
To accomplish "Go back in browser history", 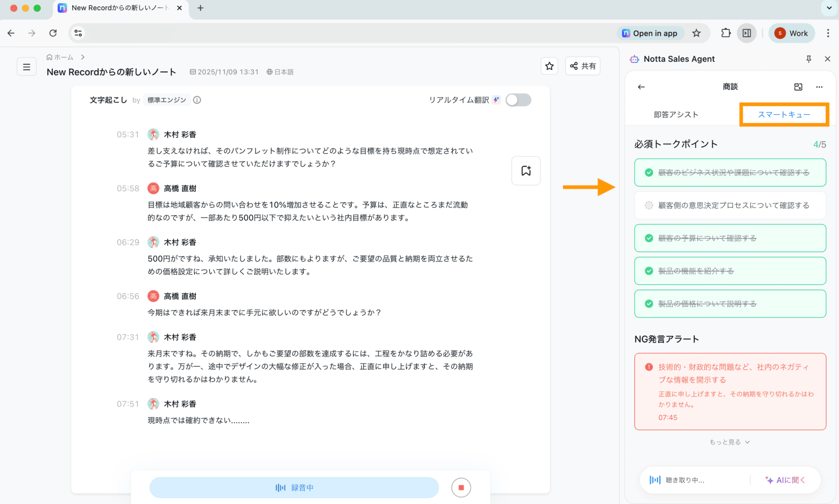I will click(x=11, y=33).
